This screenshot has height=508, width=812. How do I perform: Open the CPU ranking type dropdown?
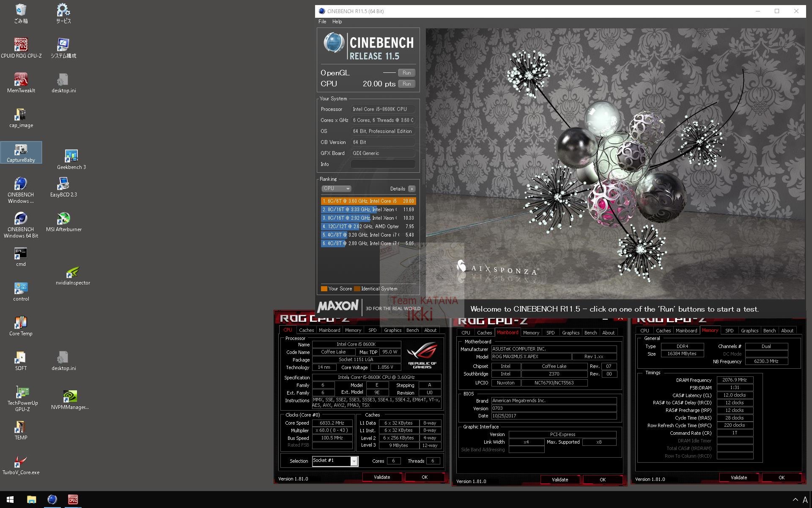(x=336, y=189)
